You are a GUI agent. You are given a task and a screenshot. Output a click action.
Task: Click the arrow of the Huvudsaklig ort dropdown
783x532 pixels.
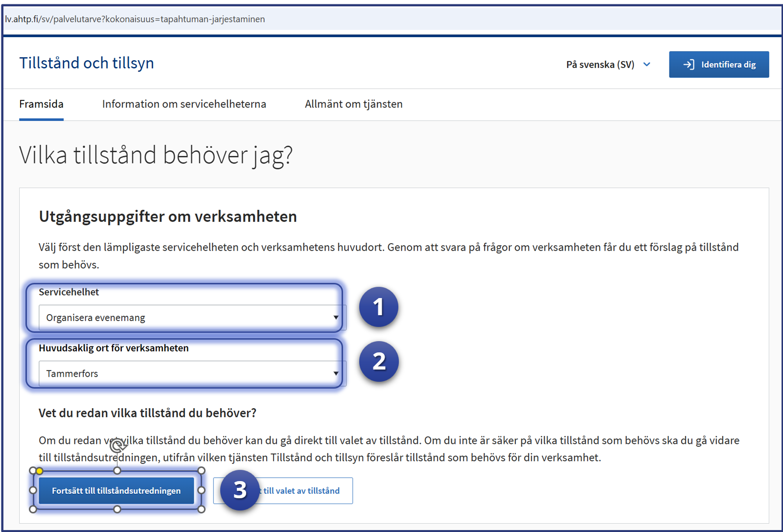336,373
